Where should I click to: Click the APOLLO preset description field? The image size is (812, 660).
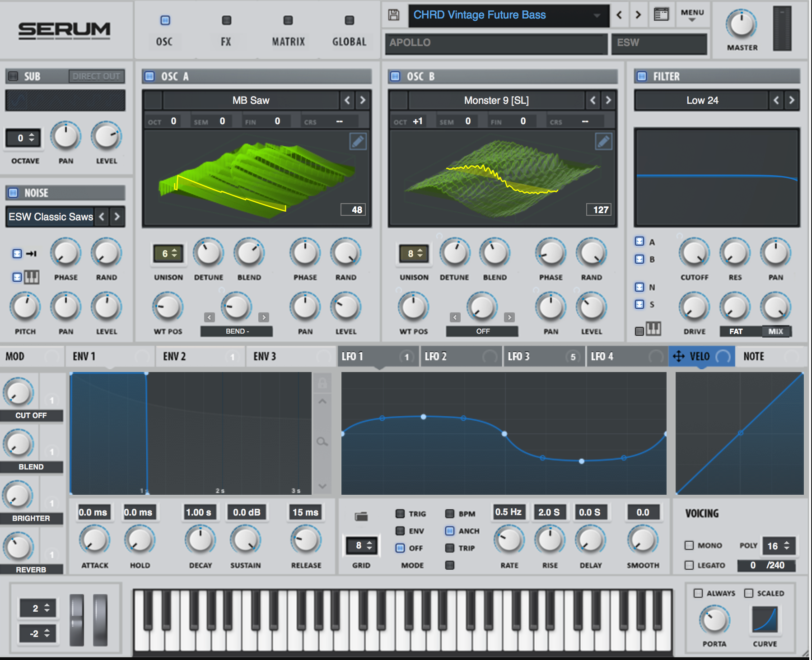[x=496, y=43]
